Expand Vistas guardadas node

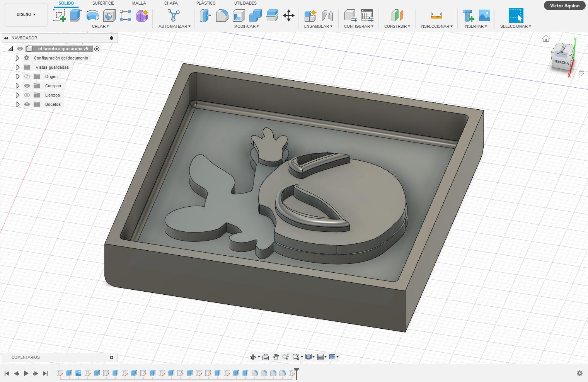[x=17, y=67]
